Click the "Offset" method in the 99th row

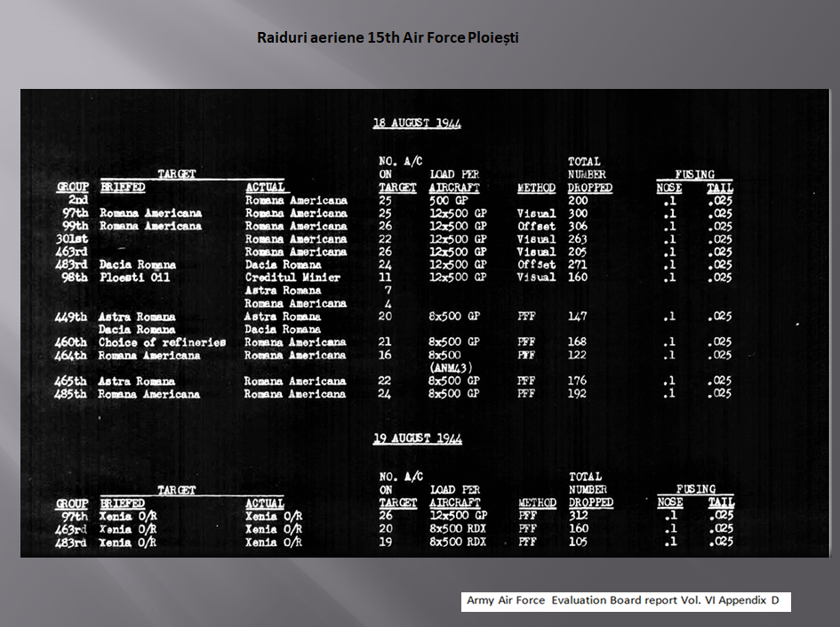[x=537, y=226]
